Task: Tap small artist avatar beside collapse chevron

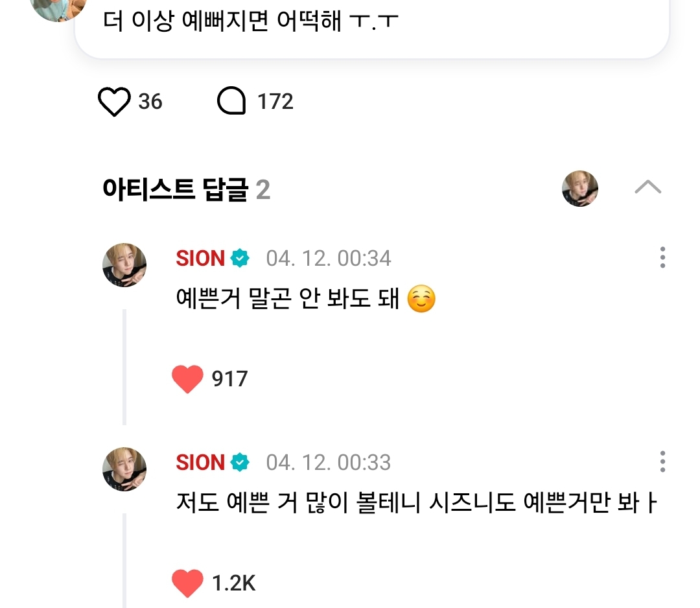Action: point(579,189)
